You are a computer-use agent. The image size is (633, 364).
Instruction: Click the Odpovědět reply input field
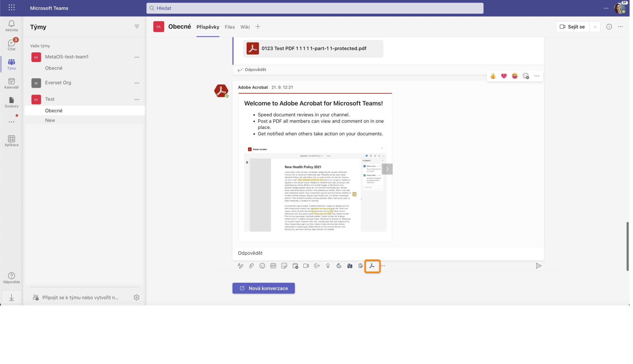coord(388,253)
